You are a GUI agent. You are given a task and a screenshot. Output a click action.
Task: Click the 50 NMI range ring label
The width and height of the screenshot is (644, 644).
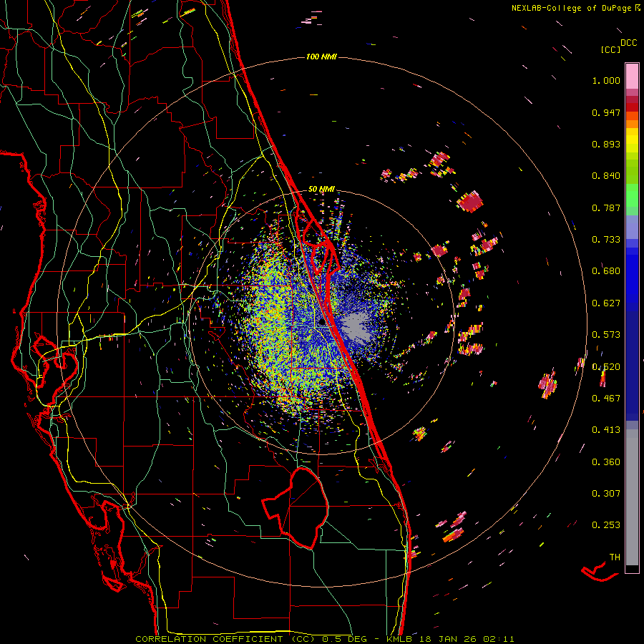(321, 190)
